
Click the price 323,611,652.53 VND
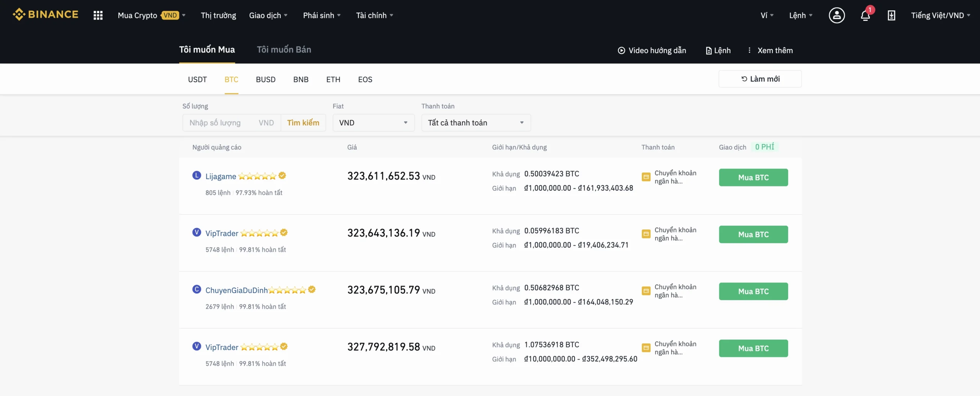(391, 176)
